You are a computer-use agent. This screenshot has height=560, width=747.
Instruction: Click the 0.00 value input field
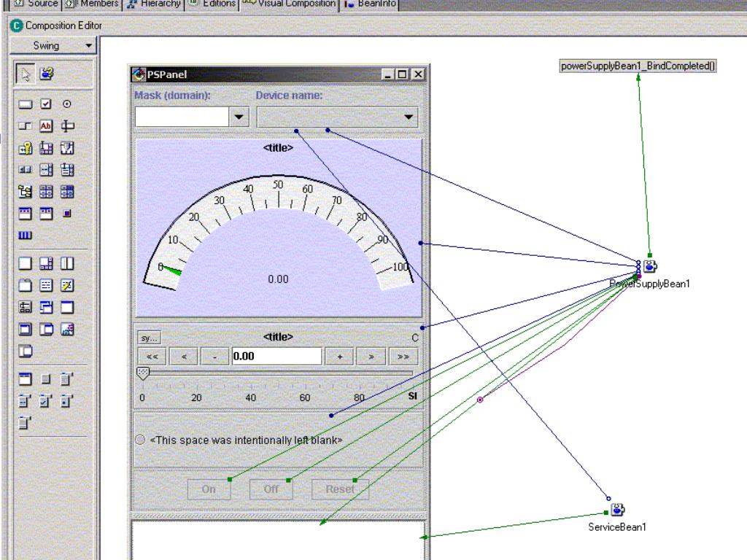coord(276,356)
